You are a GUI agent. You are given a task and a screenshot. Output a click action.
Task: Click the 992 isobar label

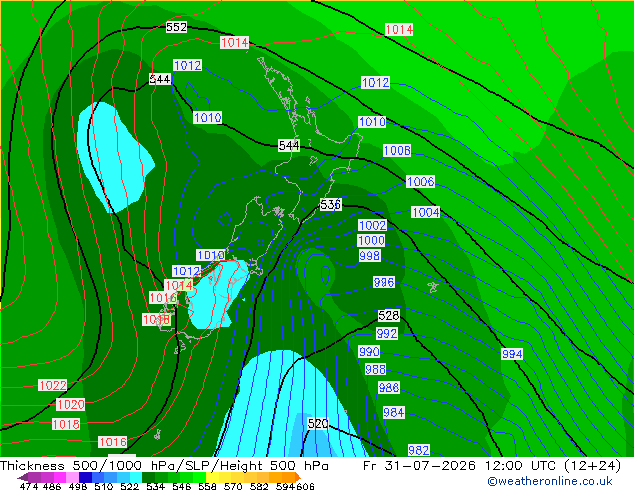[387, 334]
